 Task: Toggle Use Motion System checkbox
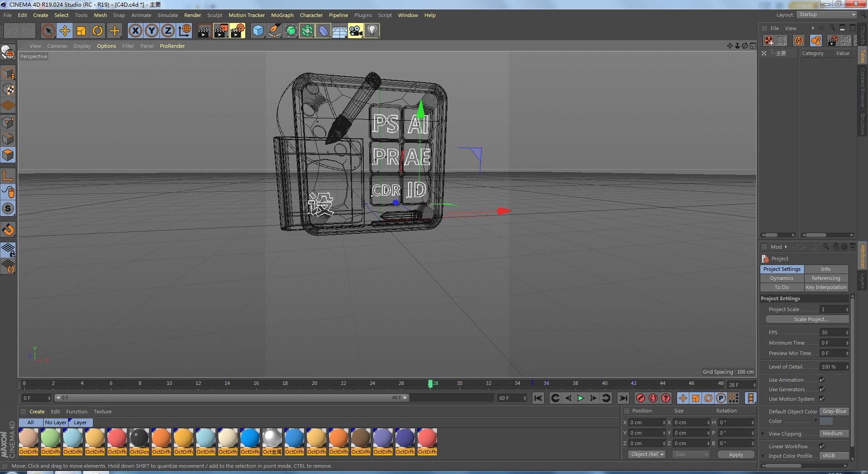(x=822, y=399)
